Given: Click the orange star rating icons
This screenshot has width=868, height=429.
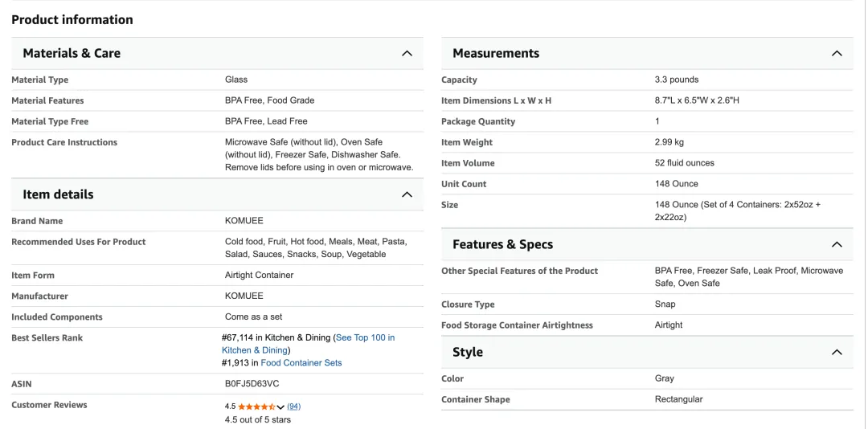Looking at the screenshot, I should coord(257,407).
